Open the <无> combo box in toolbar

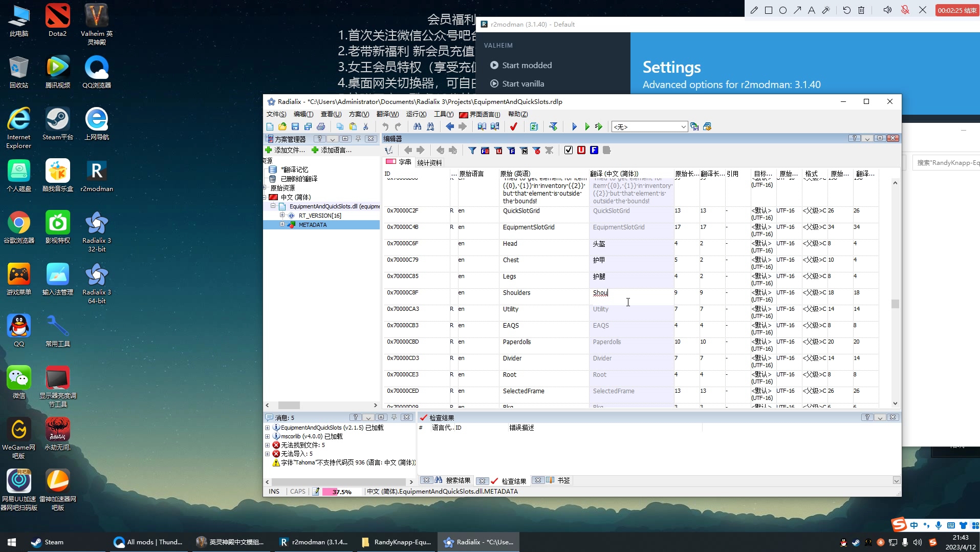click(x=649, y=126)
